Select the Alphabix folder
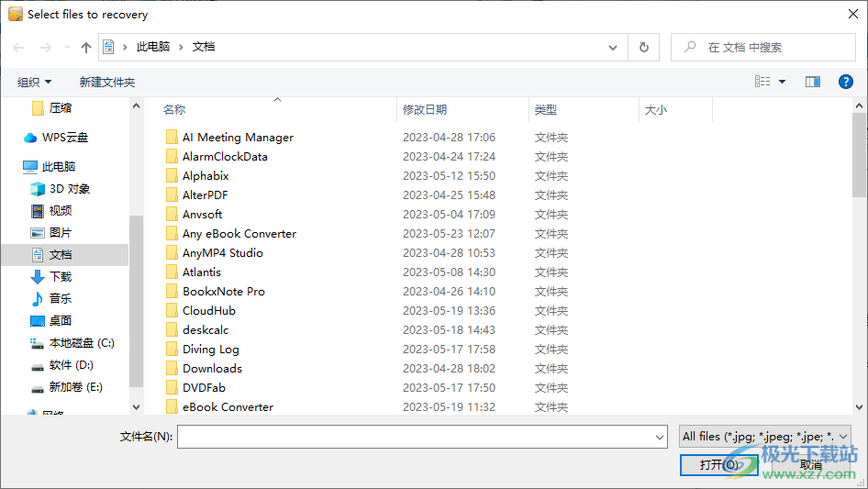 tap(197, 176)
